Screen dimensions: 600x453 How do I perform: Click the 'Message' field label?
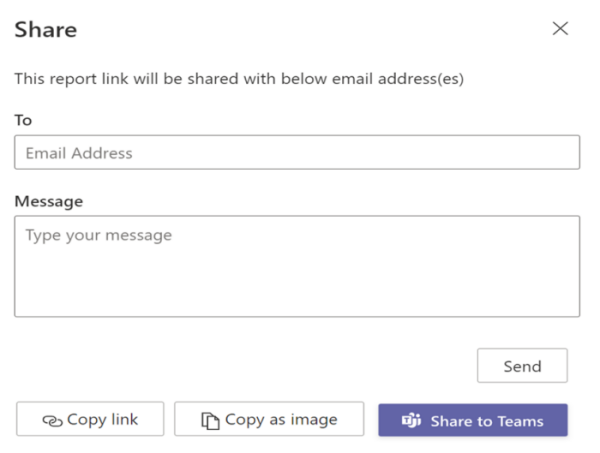(48, 201)
